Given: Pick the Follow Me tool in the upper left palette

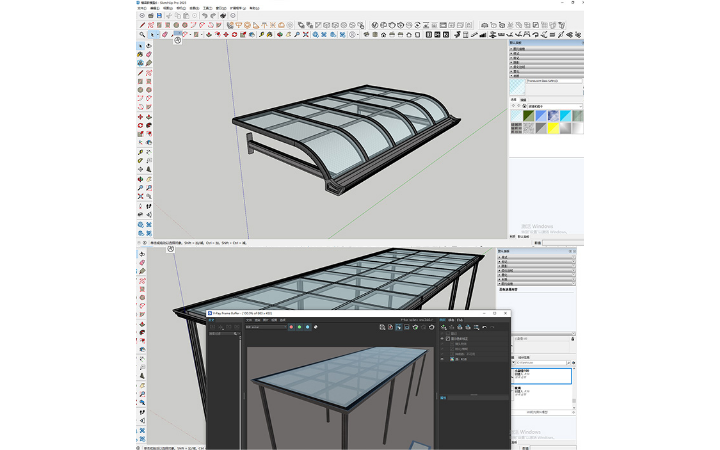Looking at the screenshot, I should pyautogui.click(x=149, y=125).
